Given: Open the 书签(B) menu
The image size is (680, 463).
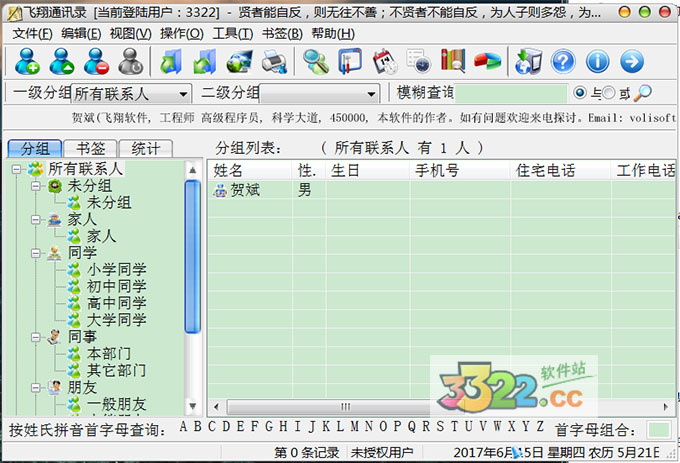Looking at the screenshot, I should [282, 33].
